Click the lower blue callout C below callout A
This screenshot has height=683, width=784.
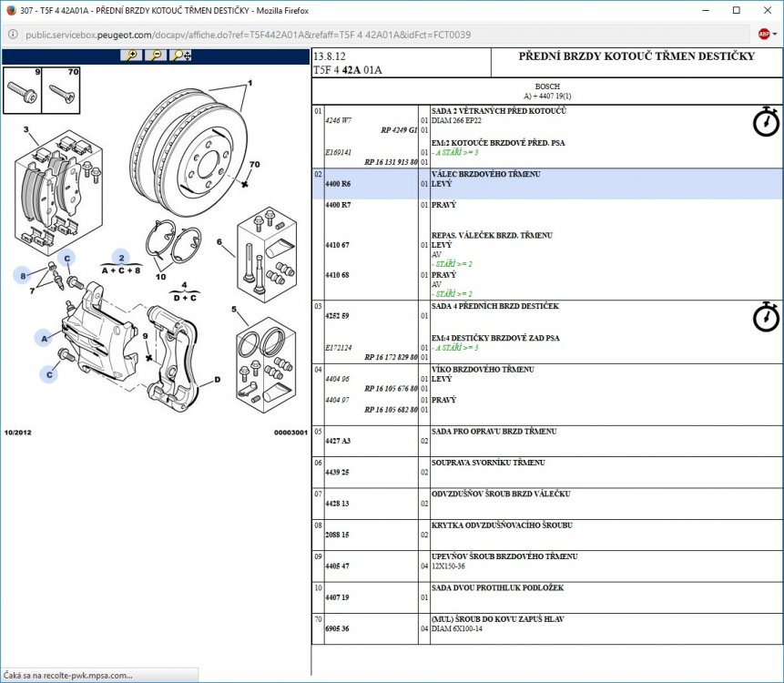pyautogui.click(x=49, y=374)
